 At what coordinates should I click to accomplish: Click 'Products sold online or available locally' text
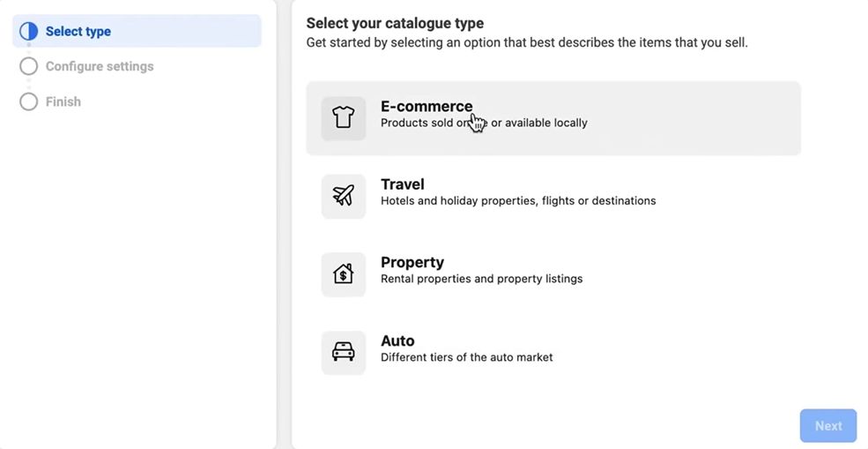[484, 123]
